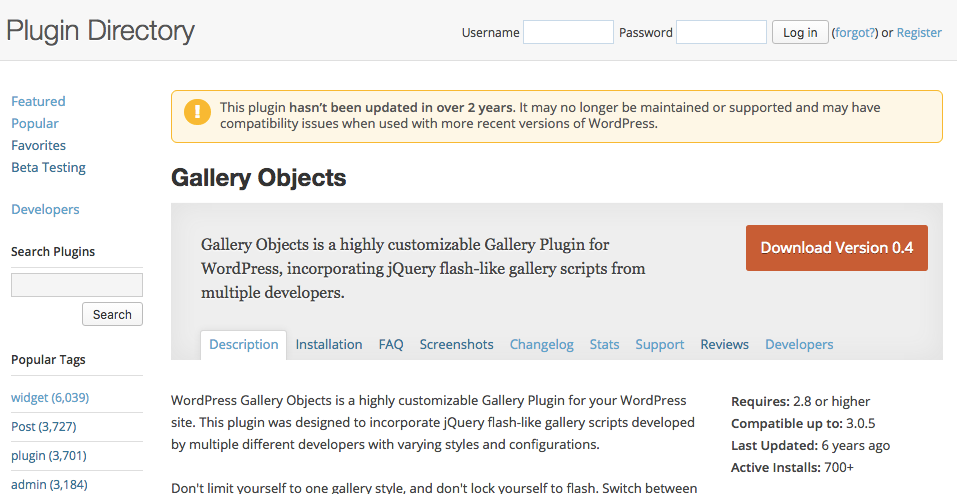Screen dimensions: 957x494
Task: Open the forgot? password link
Action: pyautogui.click(x=855, y=33)
